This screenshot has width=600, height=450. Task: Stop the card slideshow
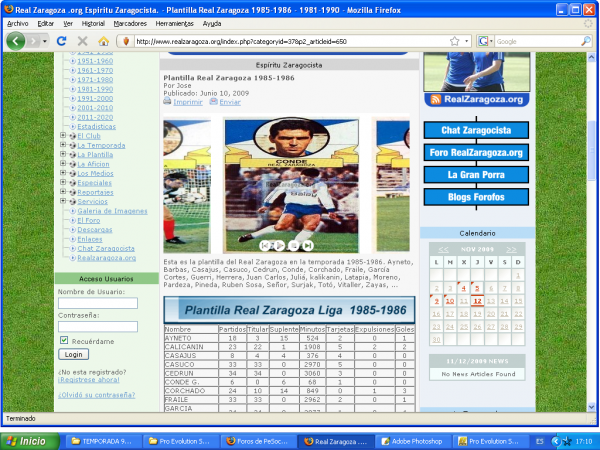(293, 245)
